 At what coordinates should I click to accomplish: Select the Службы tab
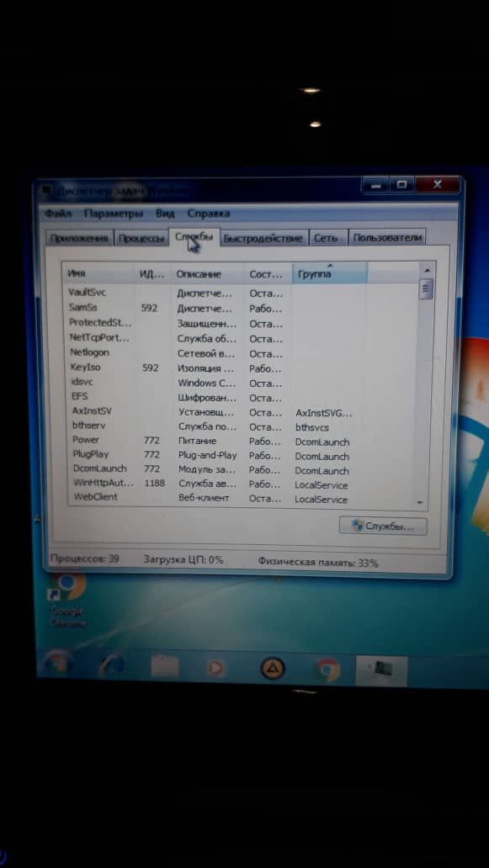(194, 237)
